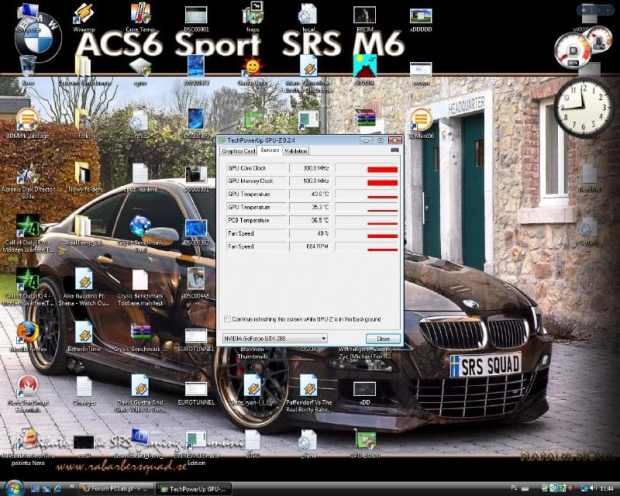This screenshot has width=620, height=496.
Task: Open the xDDDDD image file icon
Action: click(x=421, y=18)
